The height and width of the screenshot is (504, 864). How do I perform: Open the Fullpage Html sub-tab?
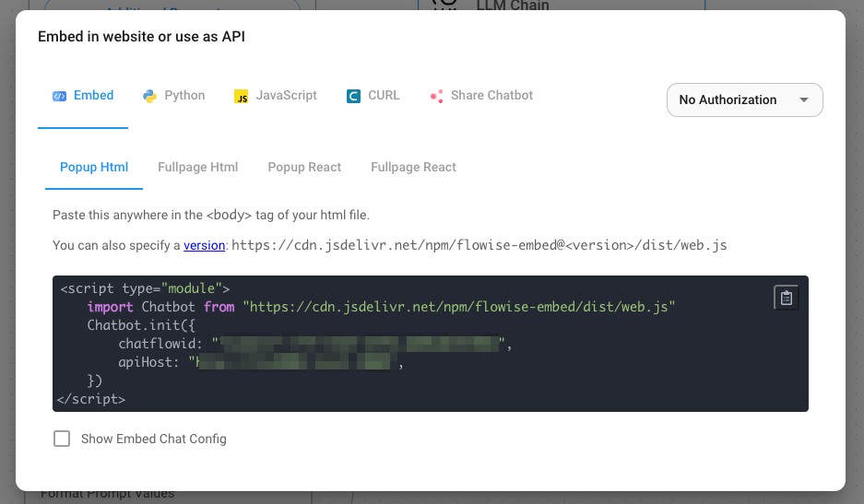(198, 168)
